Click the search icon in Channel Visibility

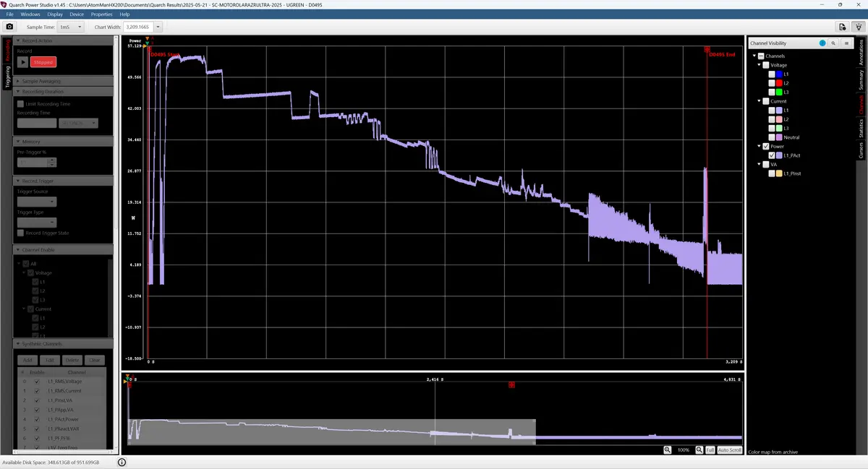coord(833,43)
